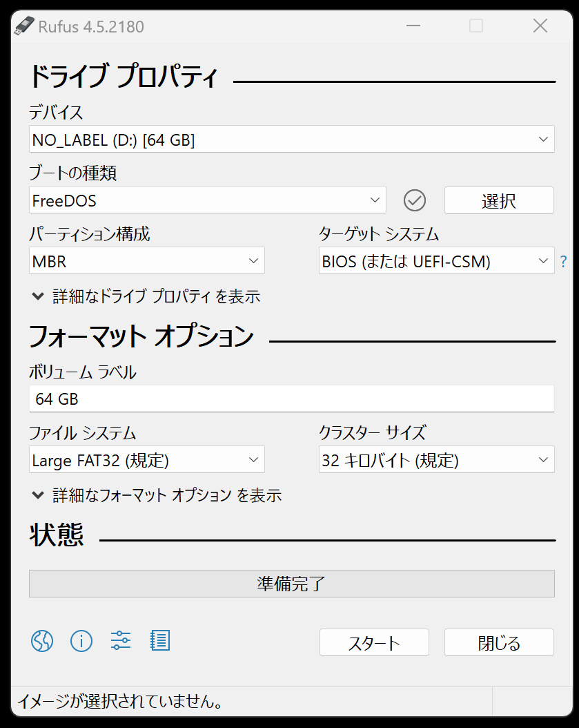Open the デバイス drive dropdown
Image resolution: width=579 pixels, height=728 pixels.
[x=291, y=140]
